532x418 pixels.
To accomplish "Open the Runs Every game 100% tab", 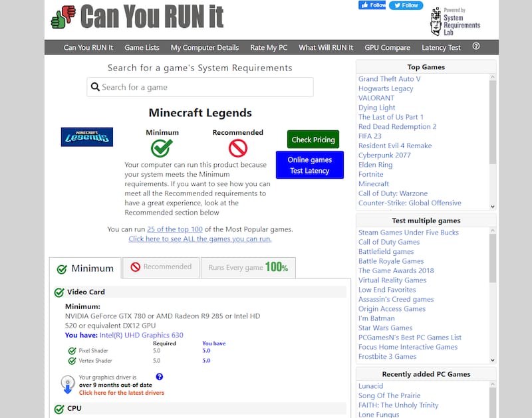I will pos(248,267).
